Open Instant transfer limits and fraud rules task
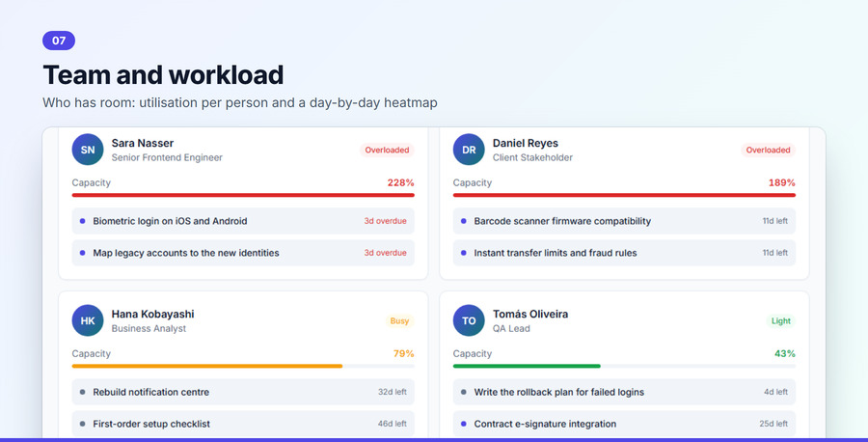 (624, 253)
